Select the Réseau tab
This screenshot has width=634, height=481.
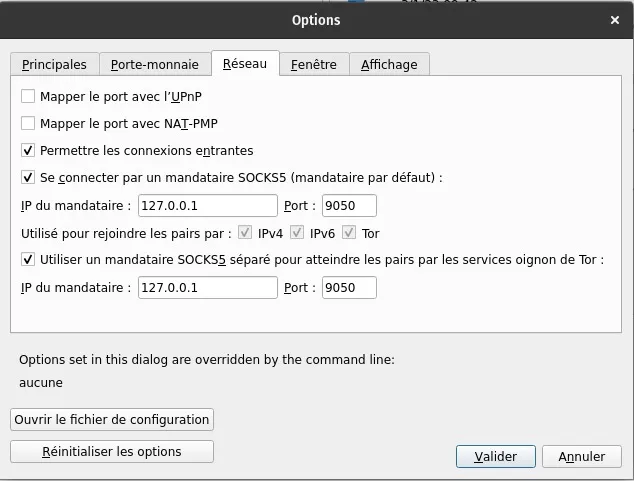point(245,64)
